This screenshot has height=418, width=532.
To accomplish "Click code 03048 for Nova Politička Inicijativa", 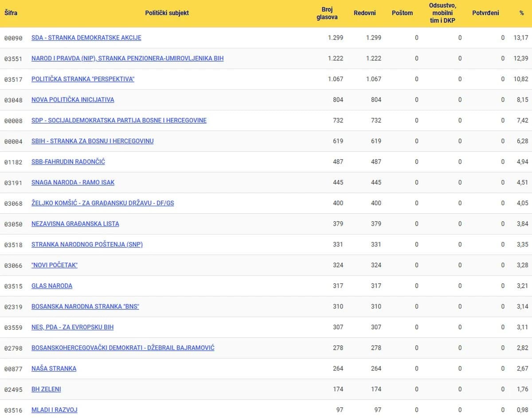I will (x=13, y=100).
